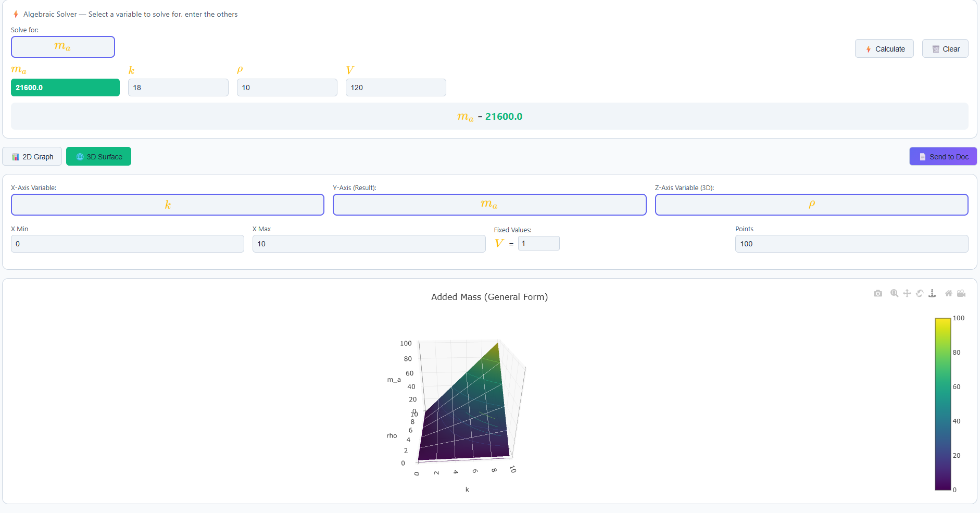The height and width of the screenshot is (513, 980).
Task: Click the X Max input field
Action: (369, 244)
